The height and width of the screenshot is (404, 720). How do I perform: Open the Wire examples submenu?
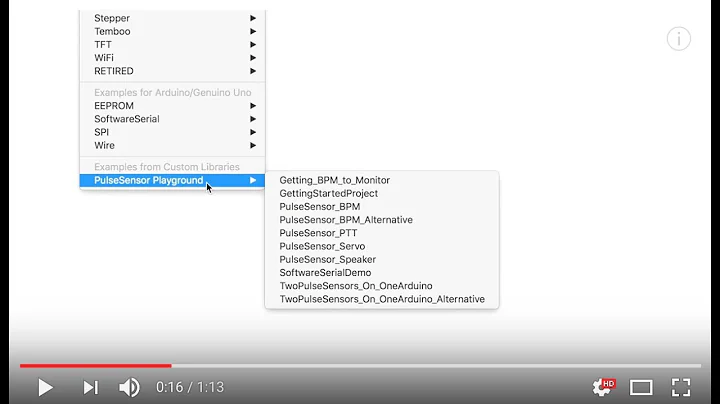pos(173,146)
